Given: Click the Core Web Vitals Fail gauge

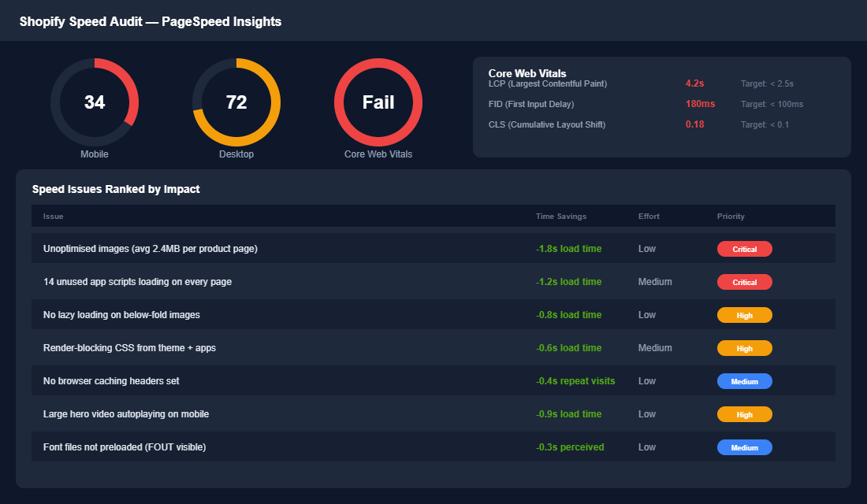Looking at the screenshot, I should tap(378, 102).
